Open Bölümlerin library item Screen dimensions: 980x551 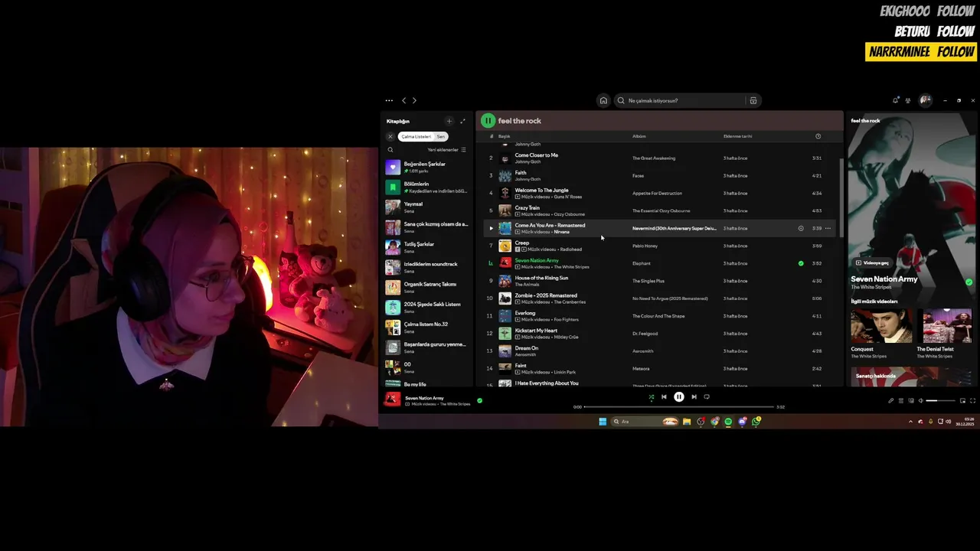pyautogui.click(x=426, y=187)
